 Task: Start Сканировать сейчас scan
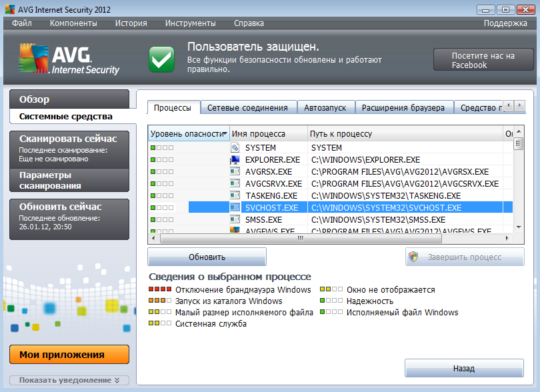69,149
